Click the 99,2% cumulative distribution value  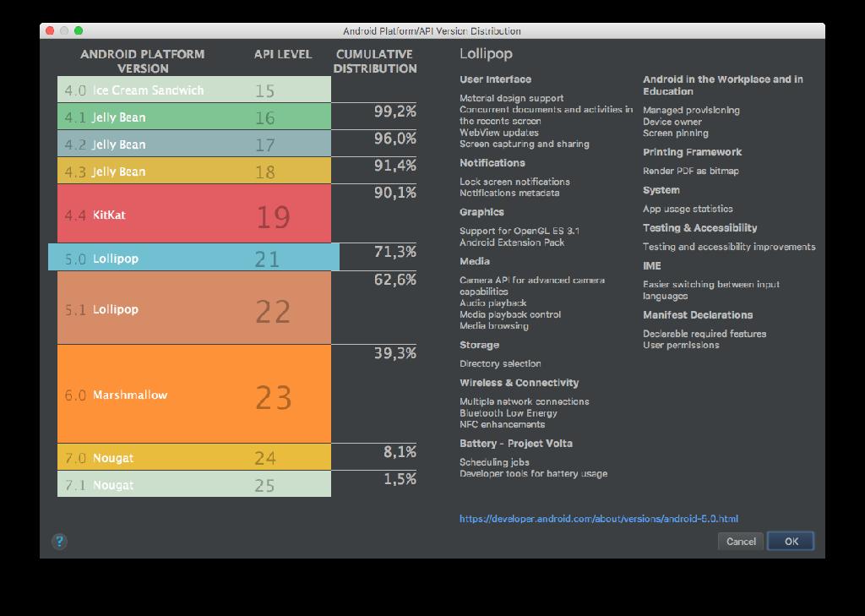pyautogui.click(x=395, y=112)
